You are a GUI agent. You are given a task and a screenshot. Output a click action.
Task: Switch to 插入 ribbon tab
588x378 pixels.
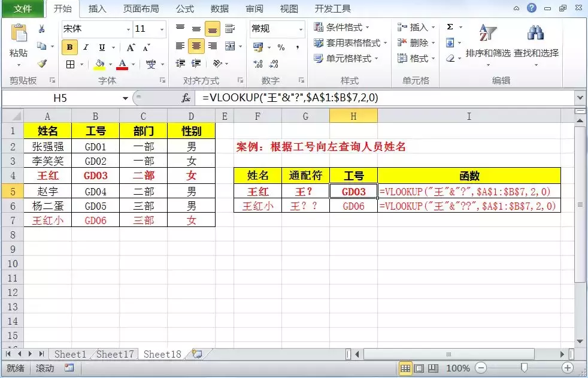click(x=98, y=8)
